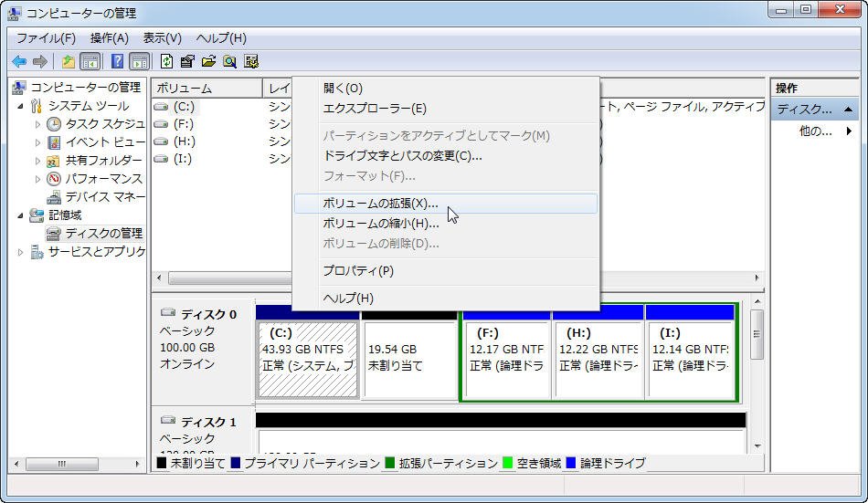The image size is (868, 503).
Task: Toggle the Show/Hide Action Pane icon
Action: [139, 61]
